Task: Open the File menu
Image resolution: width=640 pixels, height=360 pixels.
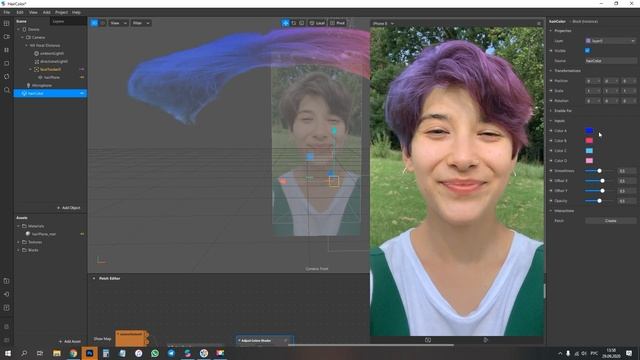Action: pos(7,12)
